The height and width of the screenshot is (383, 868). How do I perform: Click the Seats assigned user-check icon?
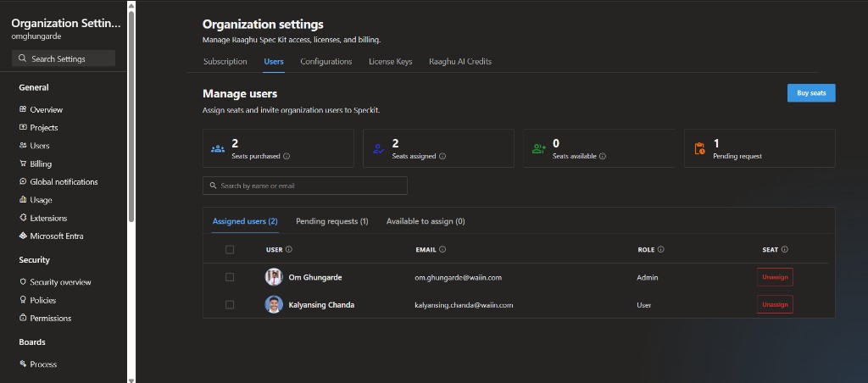[x=378, y=148]
